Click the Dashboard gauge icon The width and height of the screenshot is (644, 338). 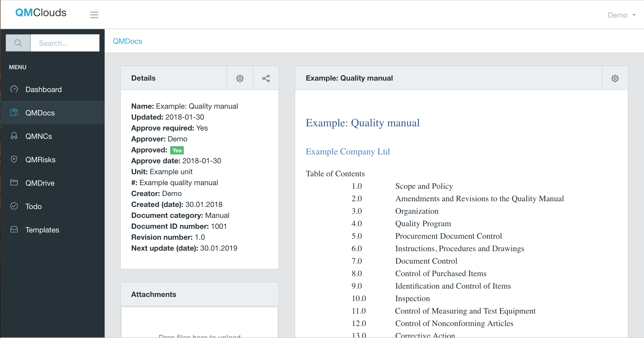[14, 89]
